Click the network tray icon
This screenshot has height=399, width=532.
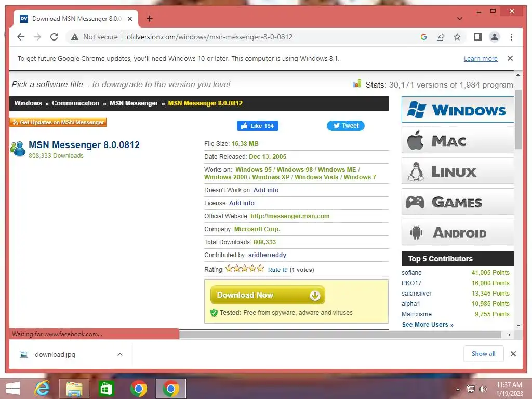(470, 389)
